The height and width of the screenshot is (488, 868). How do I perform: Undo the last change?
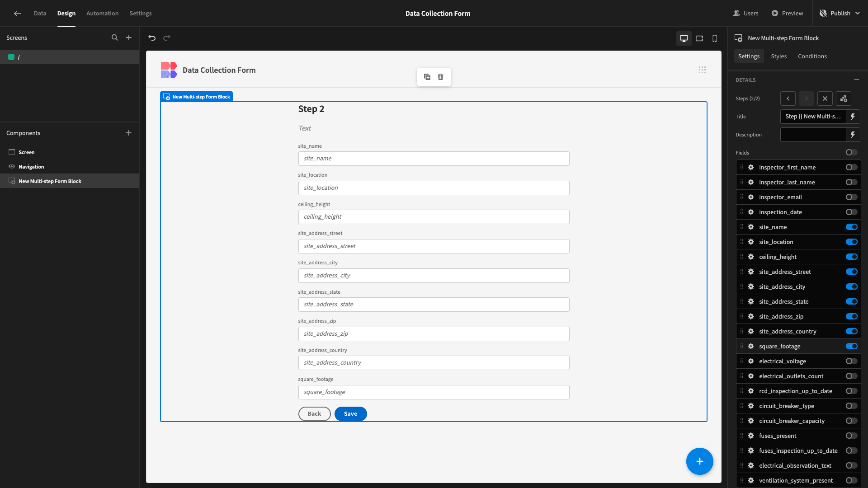click(x=152, y=38)
